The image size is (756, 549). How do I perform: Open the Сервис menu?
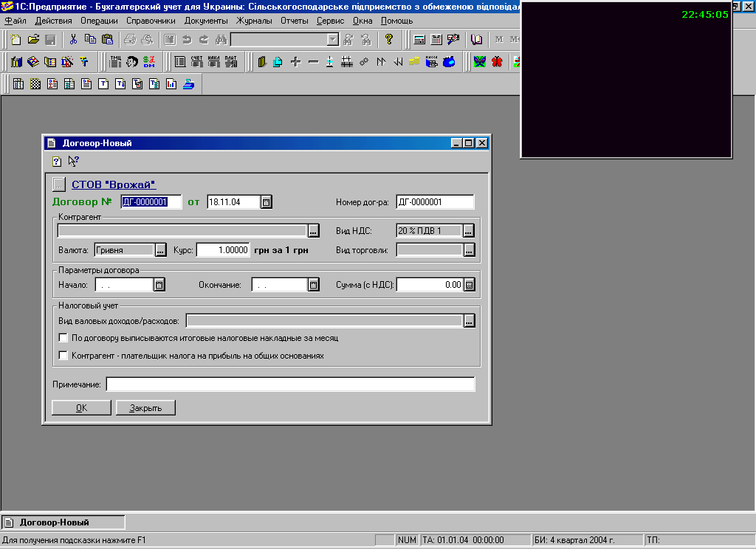click(x=330, y=21)
